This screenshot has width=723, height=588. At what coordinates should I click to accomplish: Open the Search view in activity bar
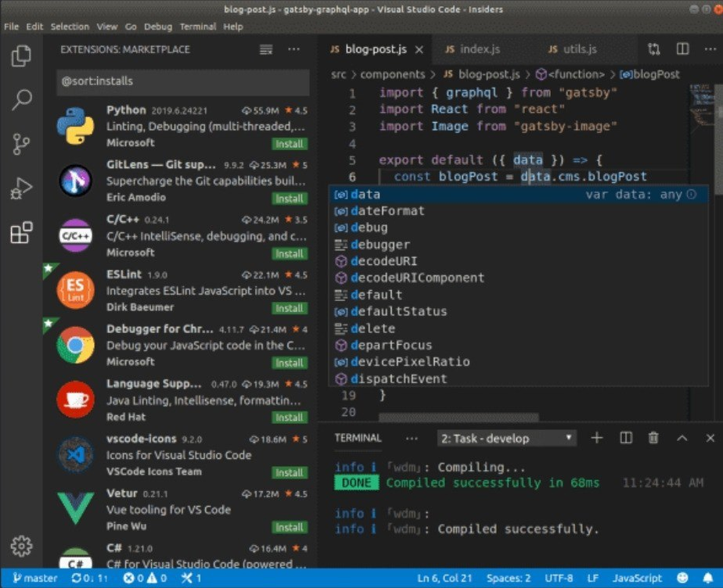[21, 99]
